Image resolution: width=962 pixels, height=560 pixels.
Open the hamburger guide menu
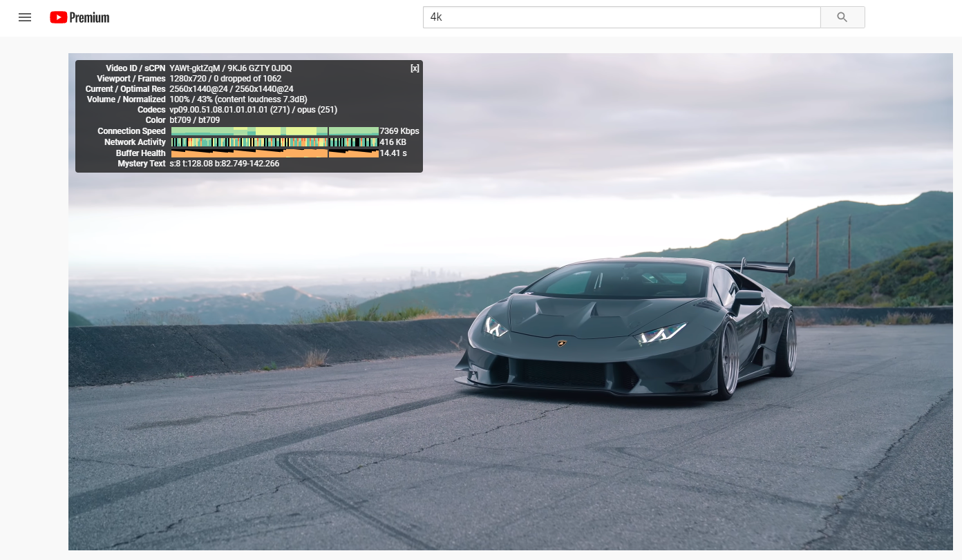click(x=25, y=17)
